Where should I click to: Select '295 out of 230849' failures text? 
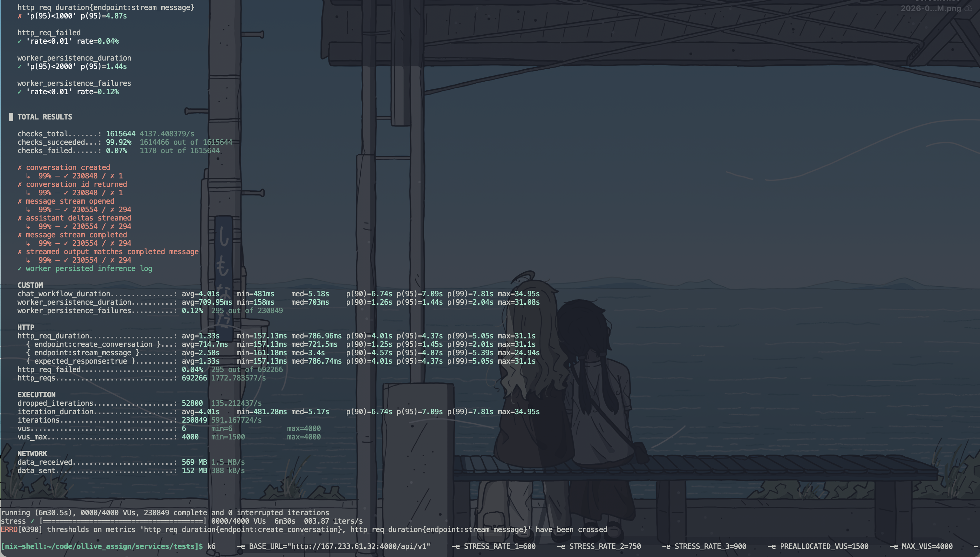(247, 311)
